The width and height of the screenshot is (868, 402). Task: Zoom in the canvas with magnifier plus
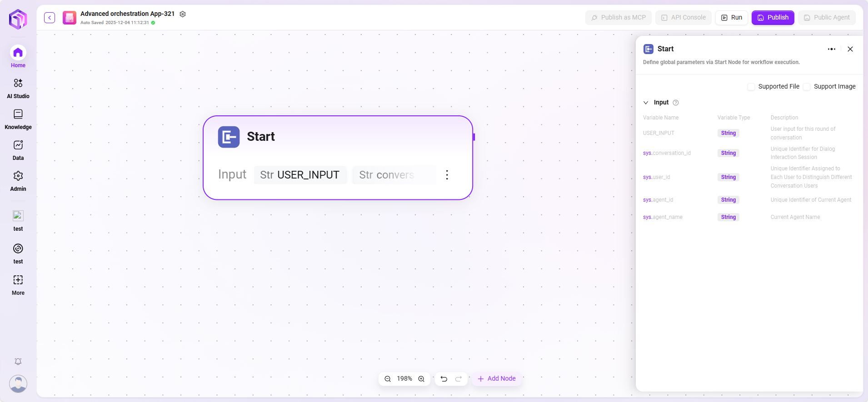click(x=421, y=379)
